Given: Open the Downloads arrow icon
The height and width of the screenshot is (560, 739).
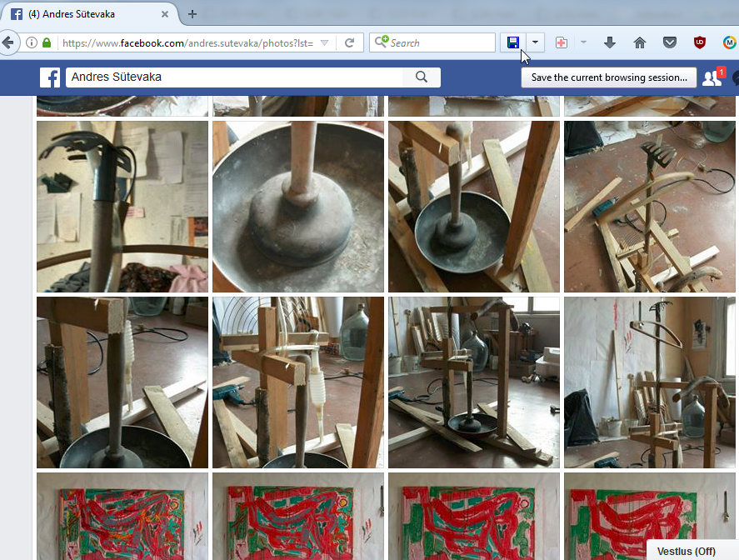Looking at the screenshot, I should click(609, 42).
